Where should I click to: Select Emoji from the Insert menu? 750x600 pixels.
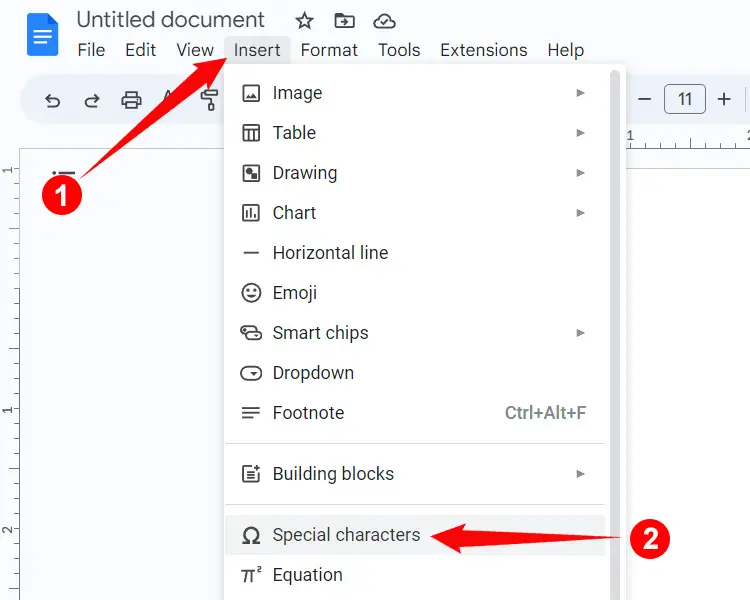294,293
